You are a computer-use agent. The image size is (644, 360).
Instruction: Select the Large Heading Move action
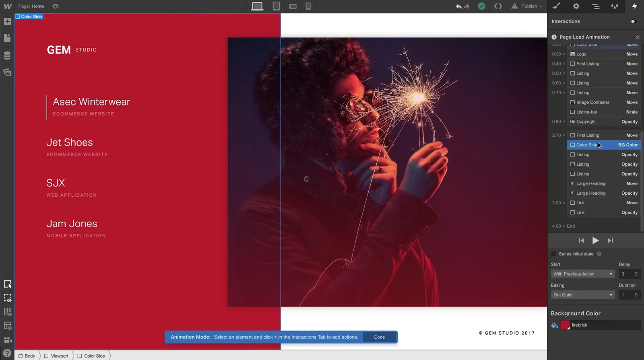tap(604, 183)
